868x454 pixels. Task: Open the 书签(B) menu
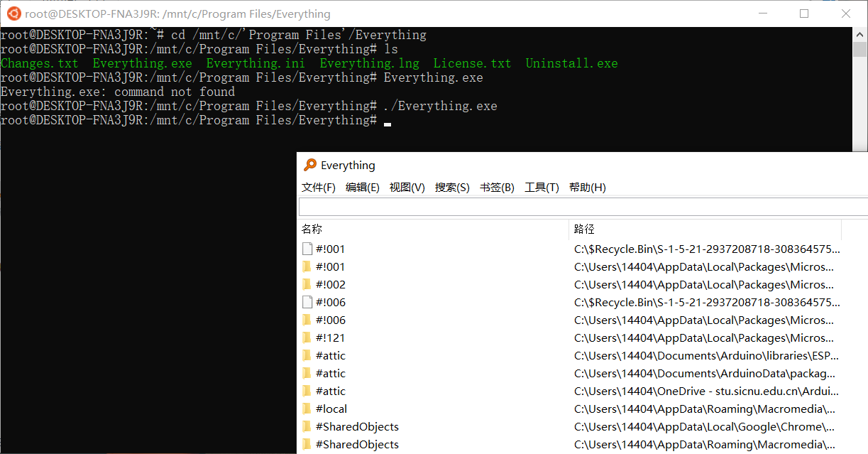tap(497, 187)
